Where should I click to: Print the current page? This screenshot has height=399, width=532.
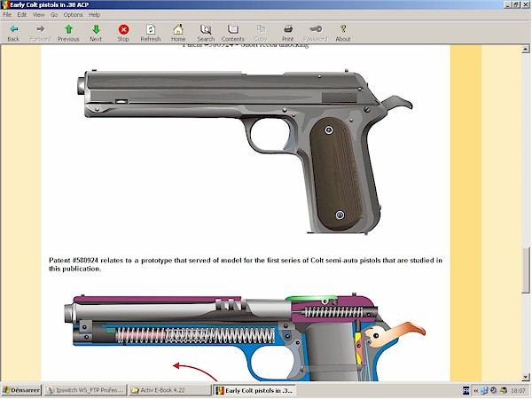click(288, 33)
